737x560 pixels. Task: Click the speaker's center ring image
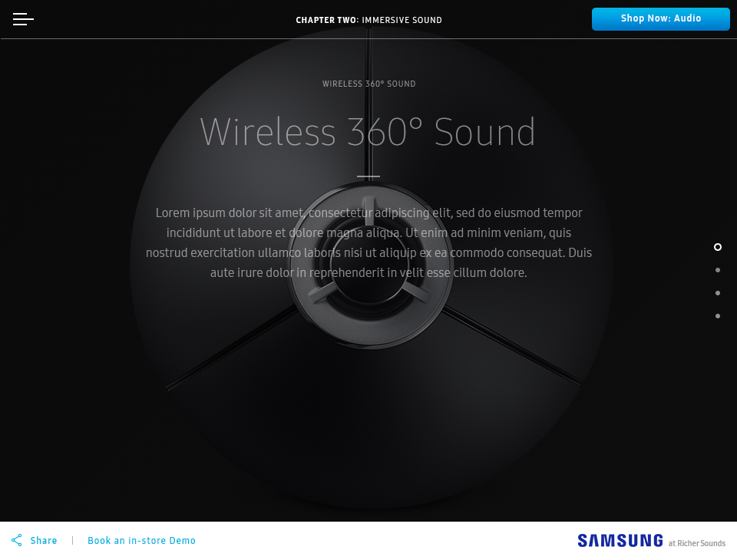point(370,266)
